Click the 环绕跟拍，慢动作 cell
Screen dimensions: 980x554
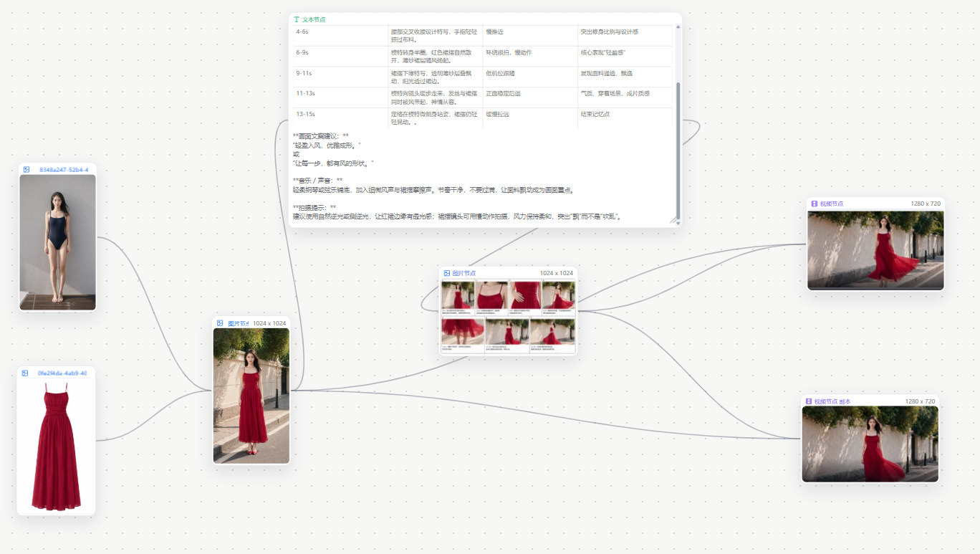[530, 57]
